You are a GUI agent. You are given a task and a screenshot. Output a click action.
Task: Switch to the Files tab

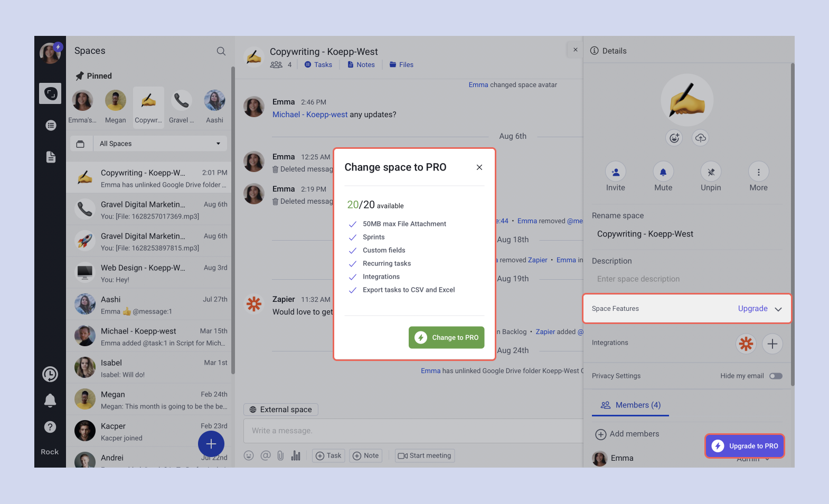(x=401, y=65)
